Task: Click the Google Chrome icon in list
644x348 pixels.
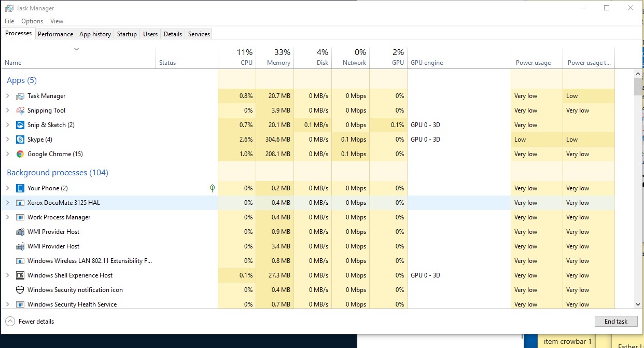Action: [20, 154]
